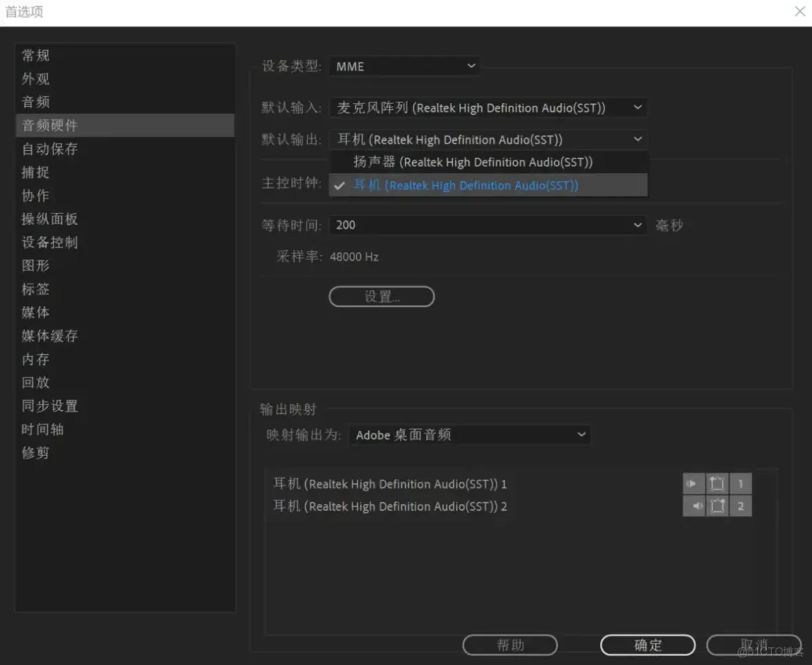Open the 回放 preferences section

click(35, 382)
